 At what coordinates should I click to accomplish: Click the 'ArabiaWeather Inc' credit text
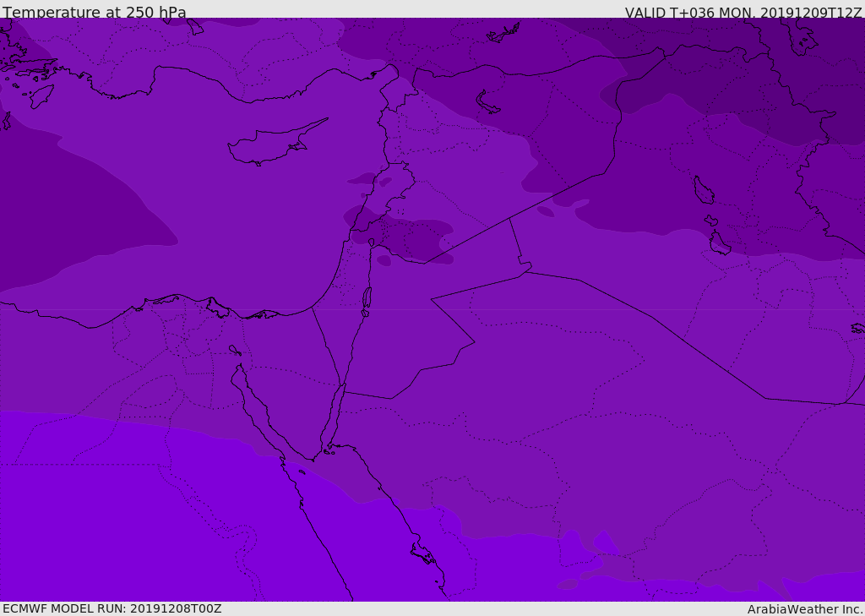pos(805,609)
